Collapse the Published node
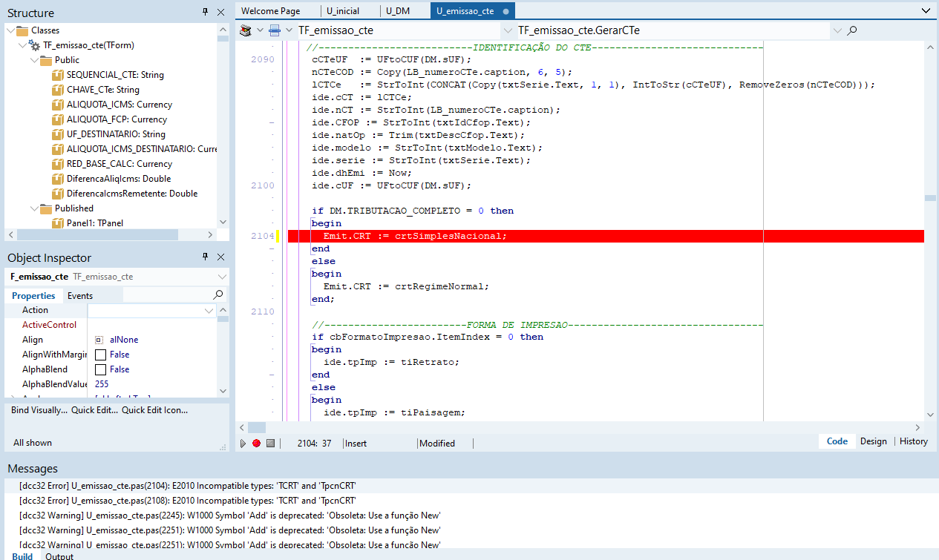Image resolution: width=939 pixels, height=560 pixels. [34, 208]
